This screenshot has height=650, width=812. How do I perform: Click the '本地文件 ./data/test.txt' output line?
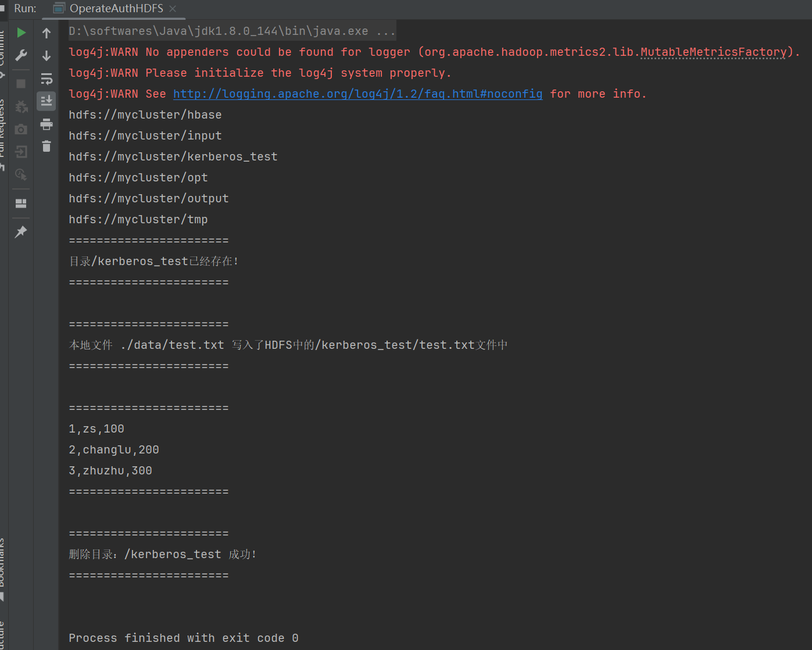coord(288,345)
